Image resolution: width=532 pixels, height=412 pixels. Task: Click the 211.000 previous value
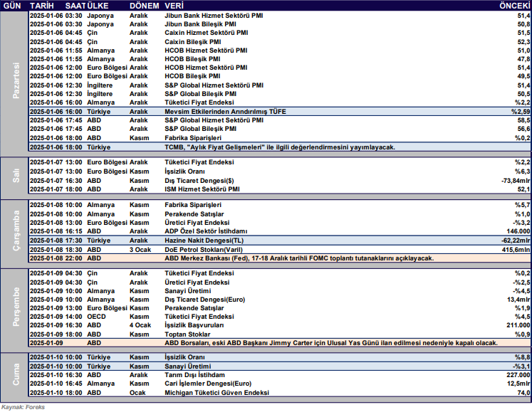tap(518, 325)
